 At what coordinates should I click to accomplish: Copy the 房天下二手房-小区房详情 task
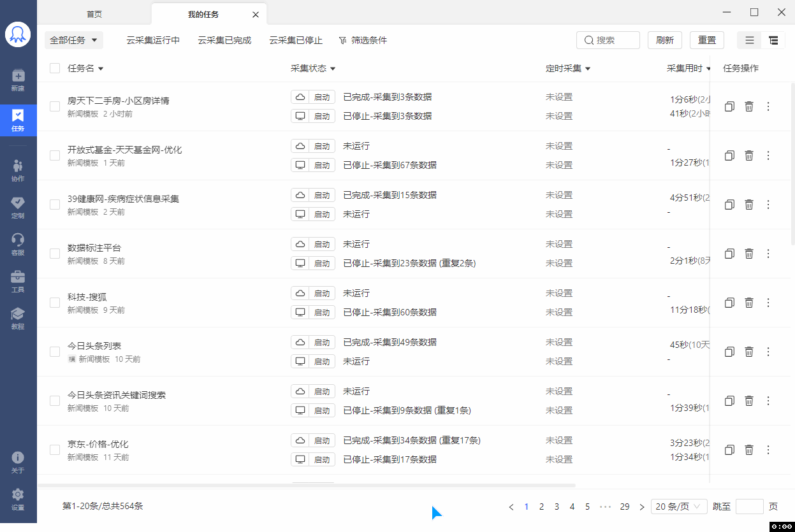[730, 106]
